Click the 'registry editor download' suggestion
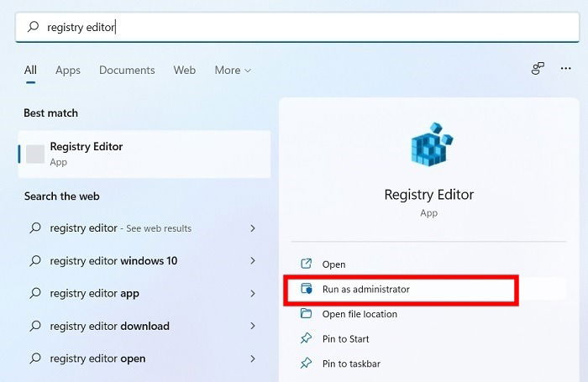 click(x=144, y=326)
